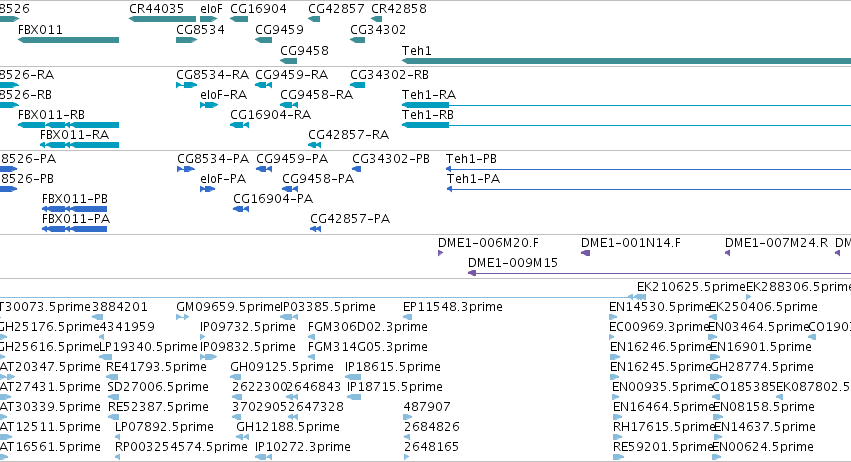Click protein Teh1-PB label
The height and width of the screenshot is (462, 851).
pos(472,159)
